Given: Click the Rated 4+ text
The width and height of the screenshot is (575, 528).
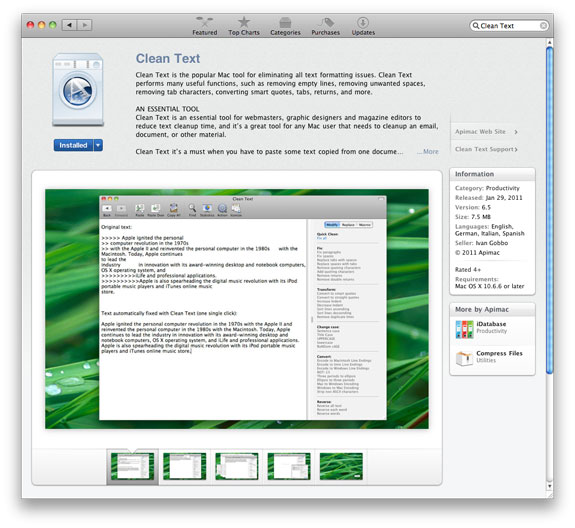Looking at the screenshot, I should click(x=468, y=270).
